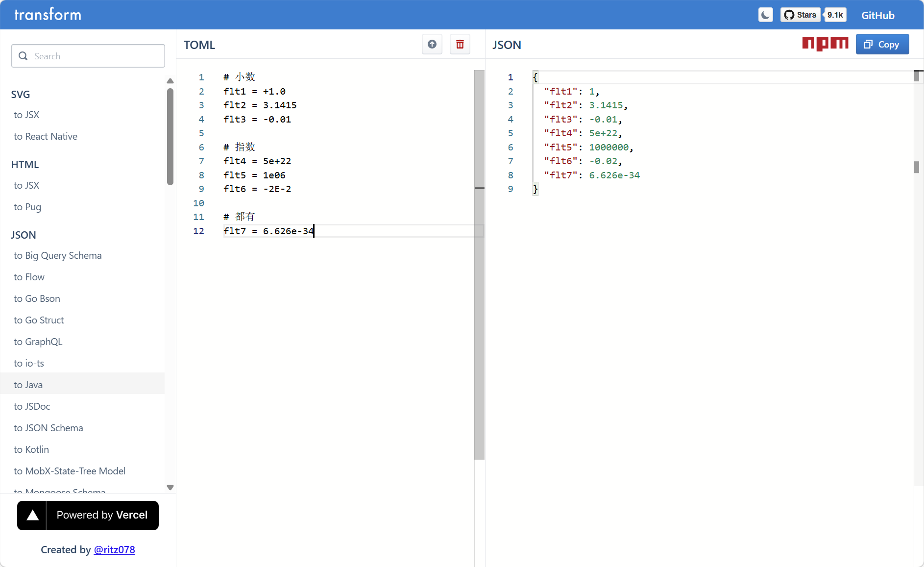
Task: Click the upload file icon in TOML panel
Action: [x=432, y=45]
